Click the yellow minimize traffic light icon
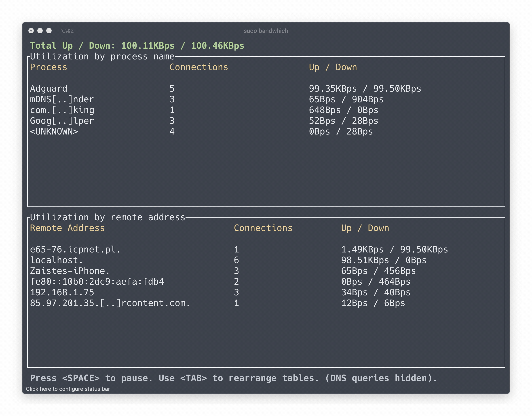Viewport: 532px width, 416px height. pos(40,31)
